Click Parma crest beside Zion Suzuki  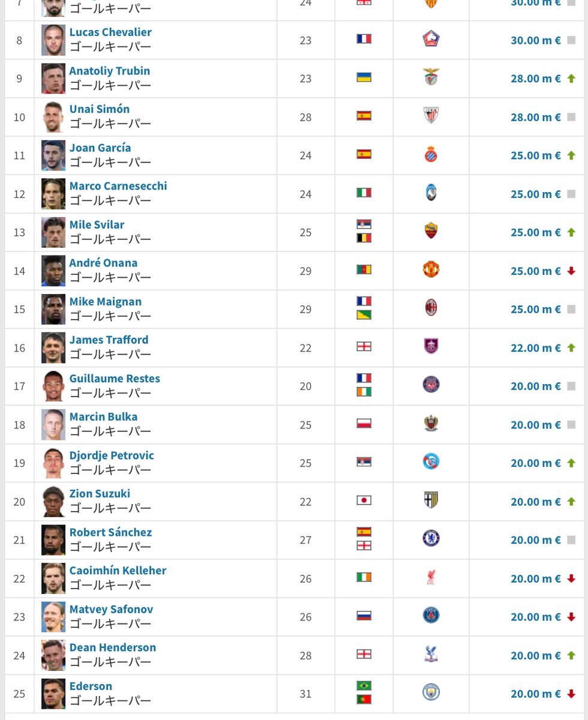pyautogui.click(x=431, y=500)
